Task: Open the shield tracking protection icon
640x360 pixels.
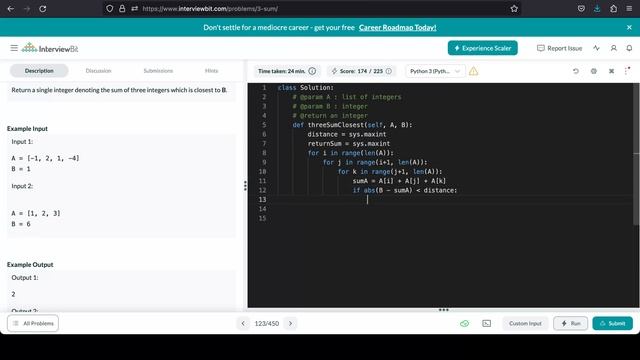Action: [x=109, y=9]
